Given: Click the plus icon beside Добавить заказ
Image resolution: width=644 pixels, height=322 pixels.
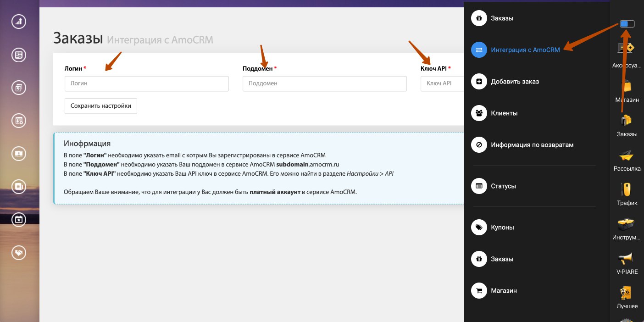Looking at the screenshot, I should [479, 82].
